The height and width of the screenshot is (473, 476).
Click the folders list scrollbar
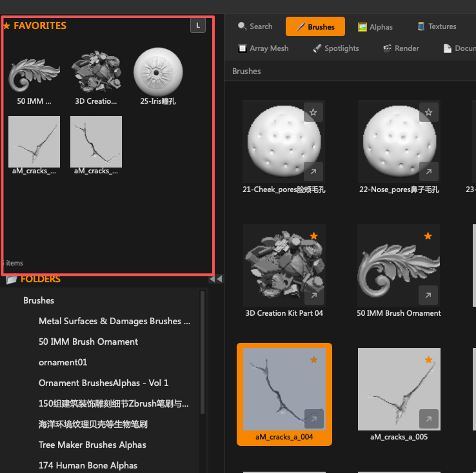tap(203, 353)
